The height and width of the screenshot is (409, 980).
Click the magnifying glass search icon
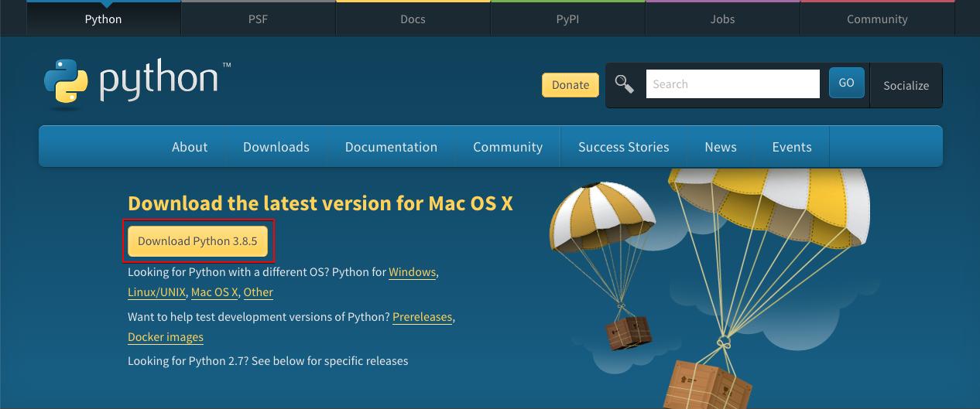pos(625,84)
